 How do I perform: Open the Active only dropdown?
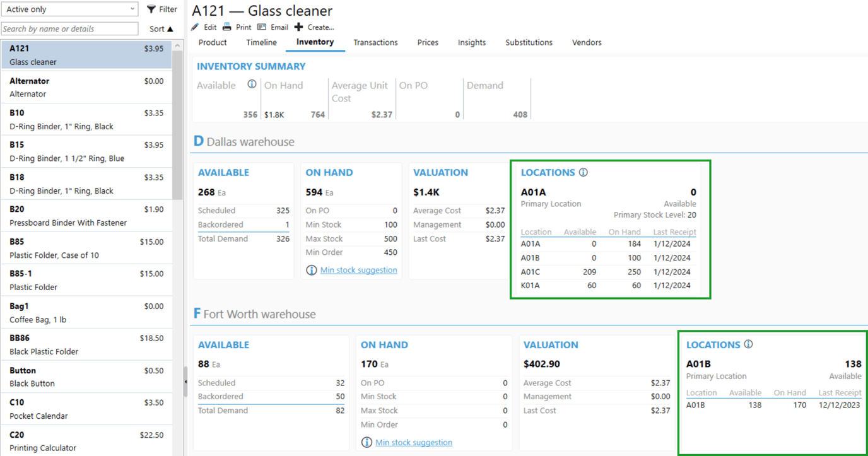[x=69, y=9]
